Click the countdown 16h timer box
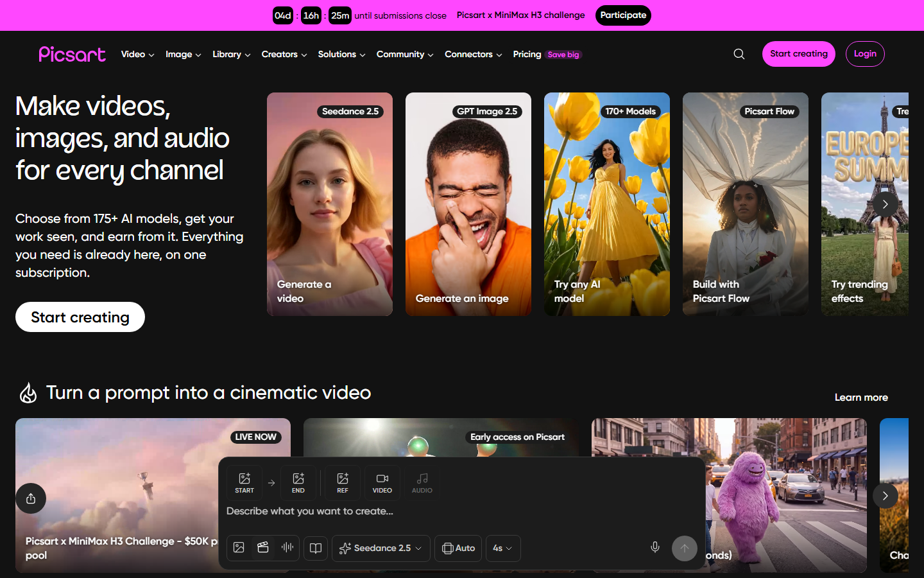924x578 pixels. [311, 15]
